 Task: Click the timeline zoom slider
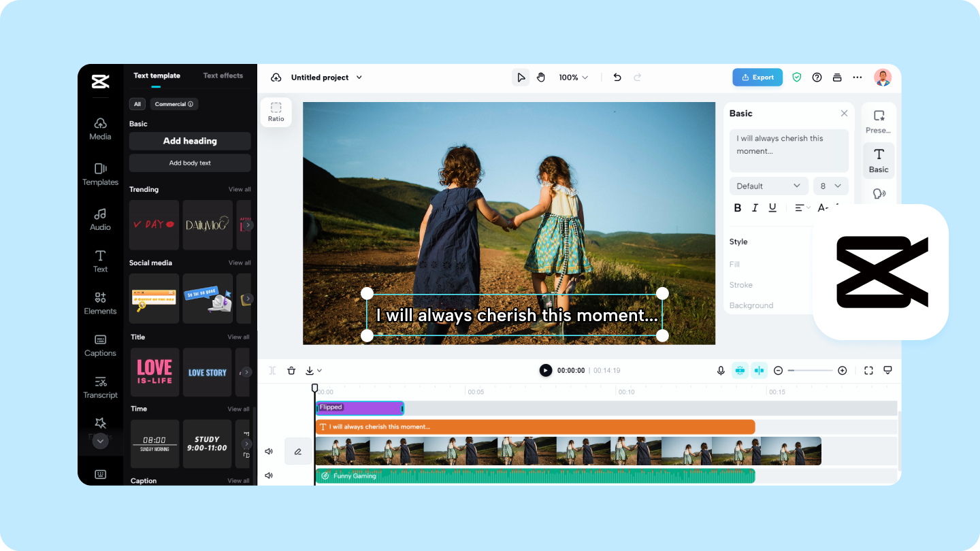(811, 371)
